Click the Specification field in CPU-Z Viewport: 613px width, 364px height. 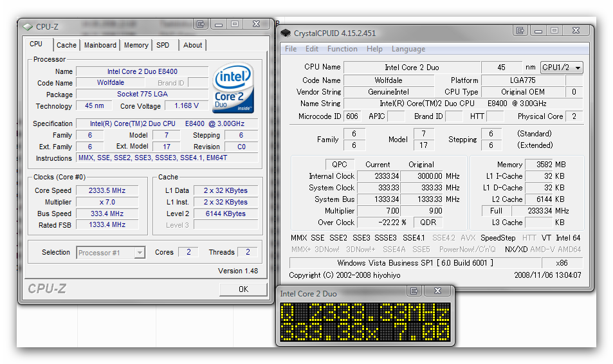(x=167, y=123)
